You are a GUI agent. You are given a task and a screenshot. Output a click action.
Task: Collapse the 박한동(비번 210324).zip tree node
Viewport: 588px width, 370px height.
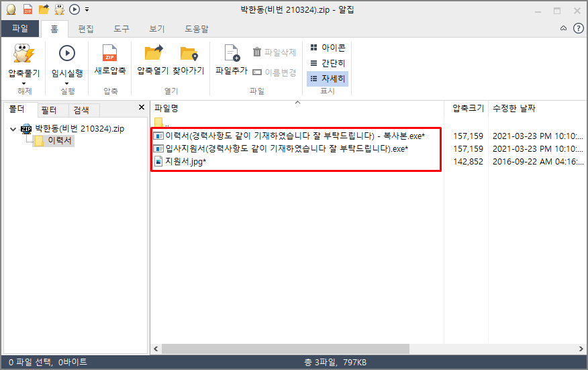13,129
